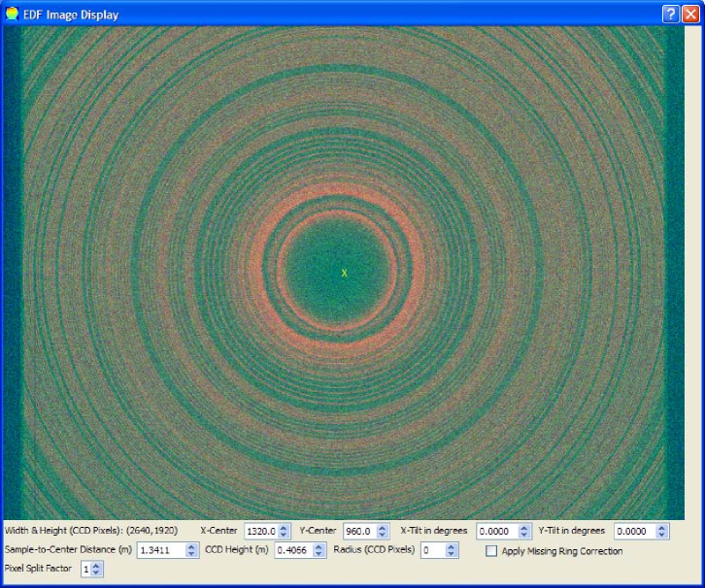This screenshot has width=705, height=588.
Task: Enable Apply Missing Ring Correction
Action: [491, 551]
